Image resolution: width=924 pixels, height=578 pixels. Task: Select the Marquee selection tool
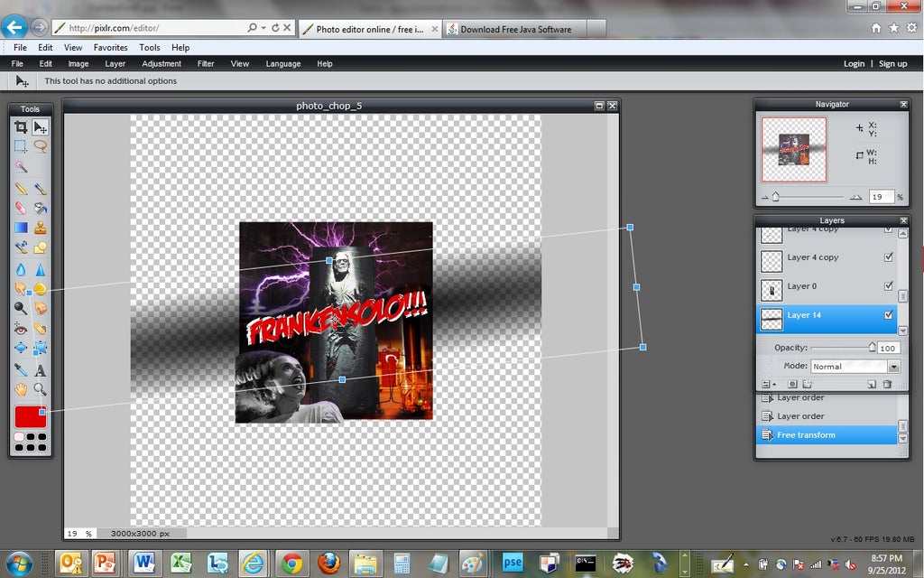(x=21, y=146)
